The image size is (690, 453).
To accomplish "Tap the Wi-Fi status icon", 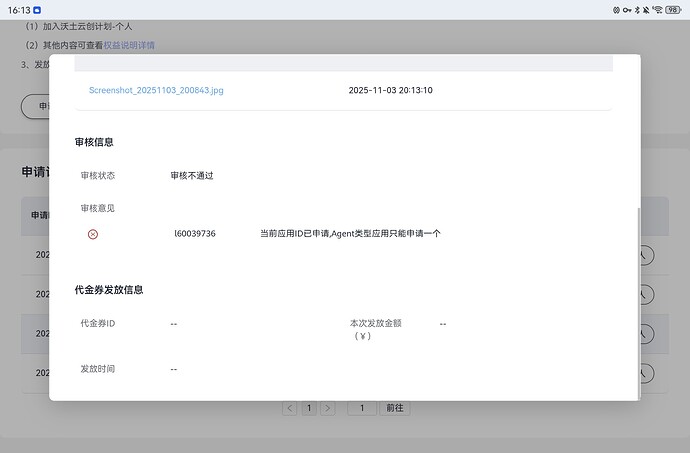I will pyautogui.click(x=657, y=10).
